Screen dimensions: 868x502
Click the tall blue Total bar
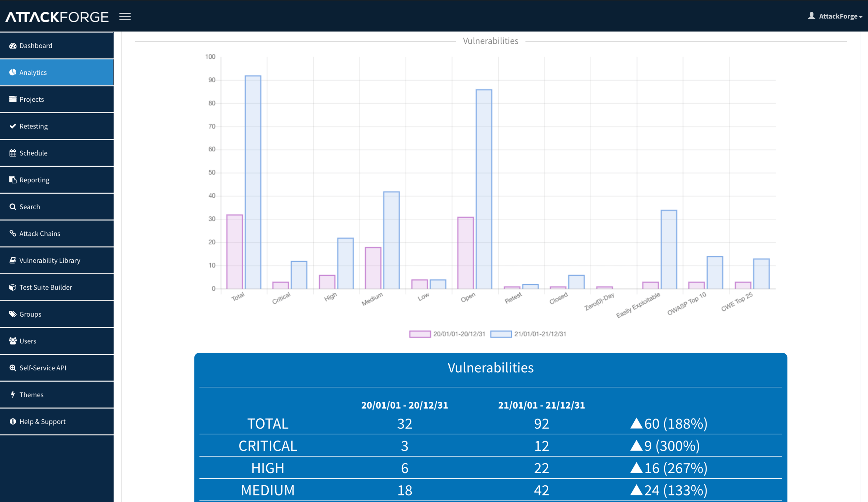click(x=253, y=182)
